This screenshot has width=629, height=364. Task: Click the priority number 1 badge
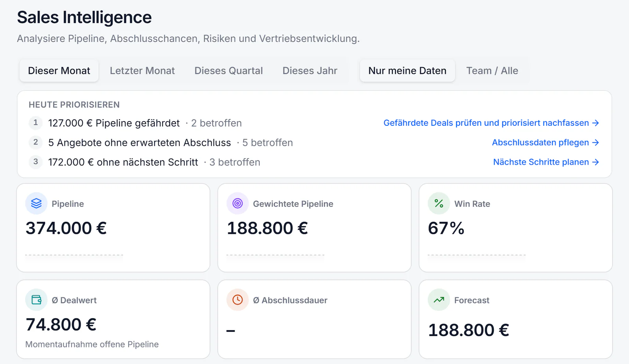36,123
